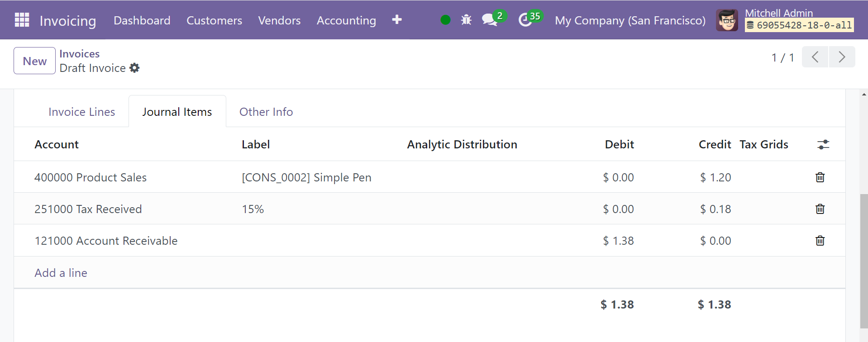Click the Debit column header
The height and width of the screenshot is (342, 868).
click(x=619, y=144)
